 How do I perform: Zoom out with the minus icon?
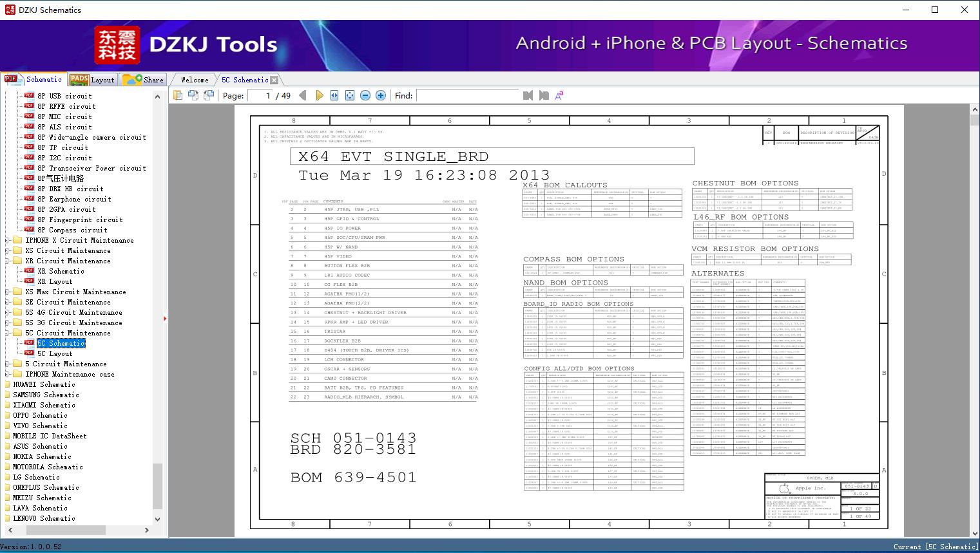pos(365,95)
